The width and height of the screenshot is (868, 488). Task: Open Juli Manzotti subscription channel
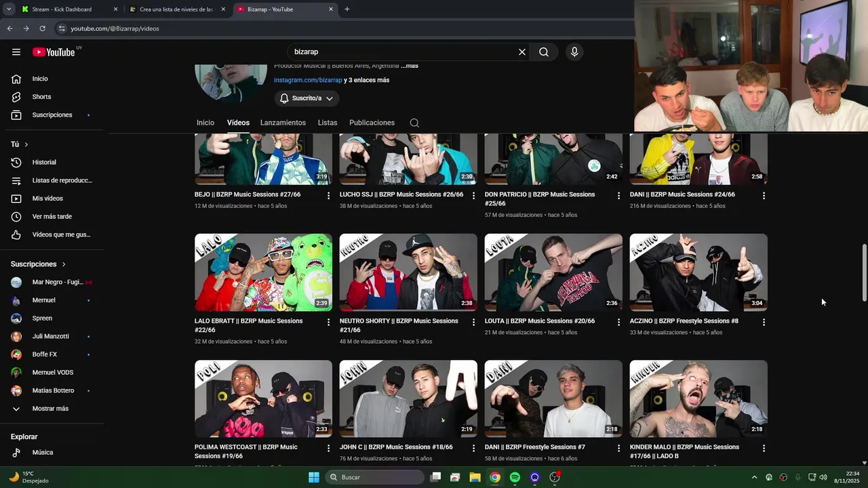pyautogui.click(x=52, y=336)
